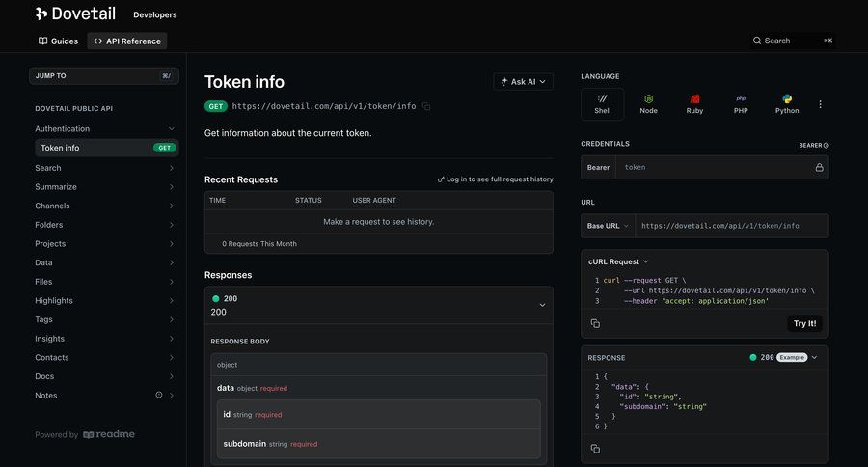Image resolution: width=868 pixels, height=467 pixels.
Task: Open the 200 Example response selector
Action: coord(783,357)
